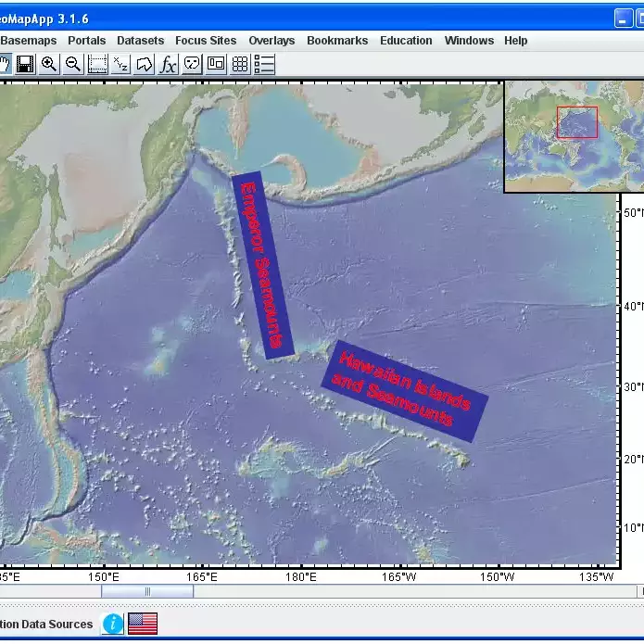Select the zoom in magnifier tool
Viewport: 644px width, 644px height.
pos(49,64)
